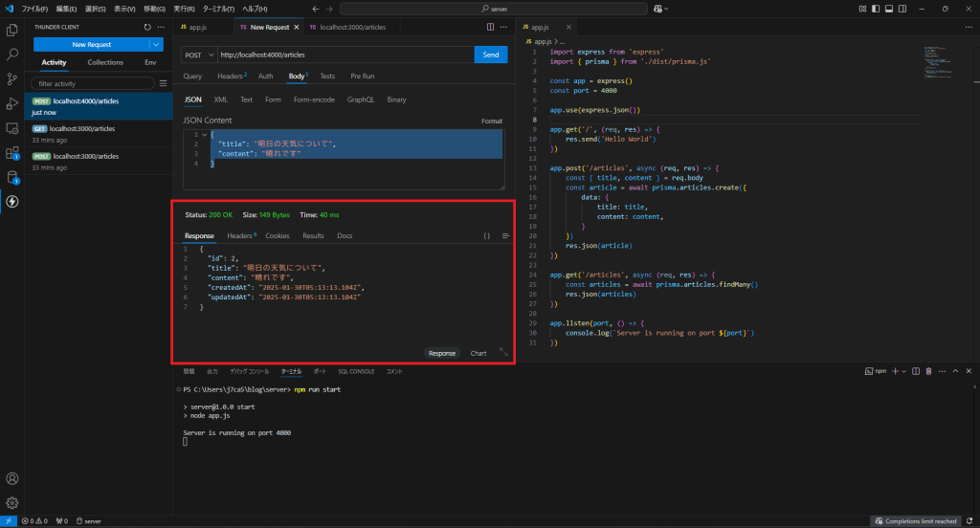Kill terminal with the trash icon
The width and height of the screenshot is (980, 528).
(x=927, y=370)
